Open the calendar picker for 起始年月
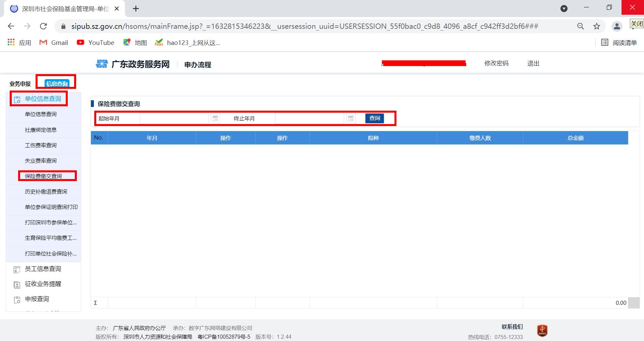 pos(215,118)
